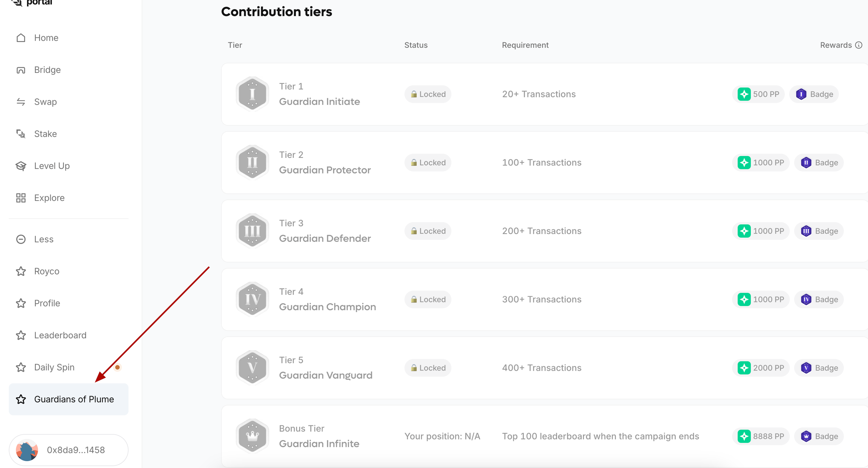Click wallet address 0x8da9...1458 button

(69, 450)
